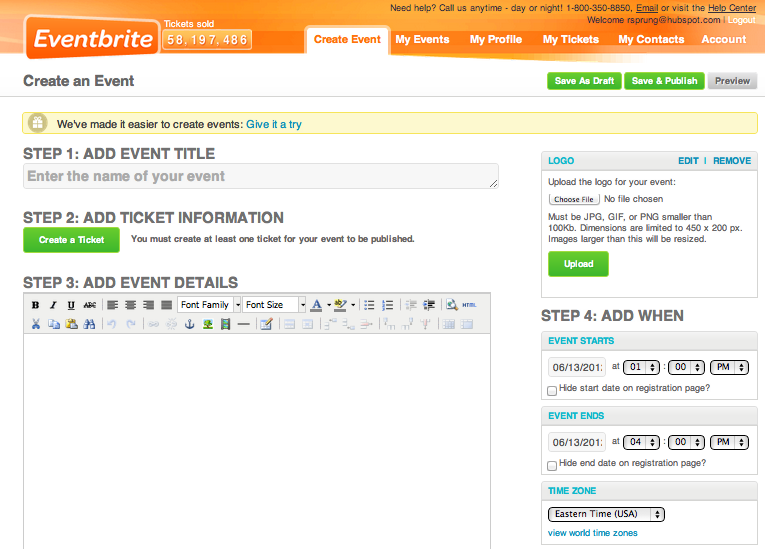The width and height of the screenshot is (765, 549).
Task: Go to My Events tab
Action: point(422,40)
